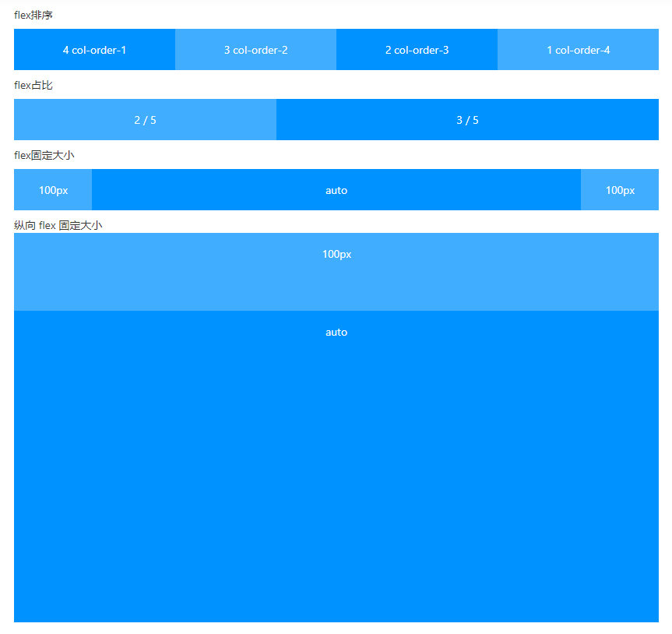672x634 pixels.
Task: Select the '3 col-order-2' column
Action: click(x=255, y=50)
